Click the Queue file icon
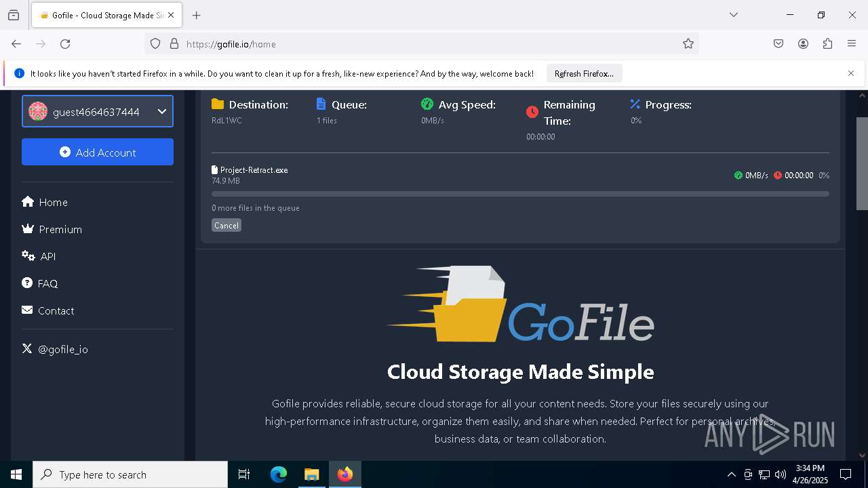The width and height of the screenshot is (868, 488). (321, 104)
